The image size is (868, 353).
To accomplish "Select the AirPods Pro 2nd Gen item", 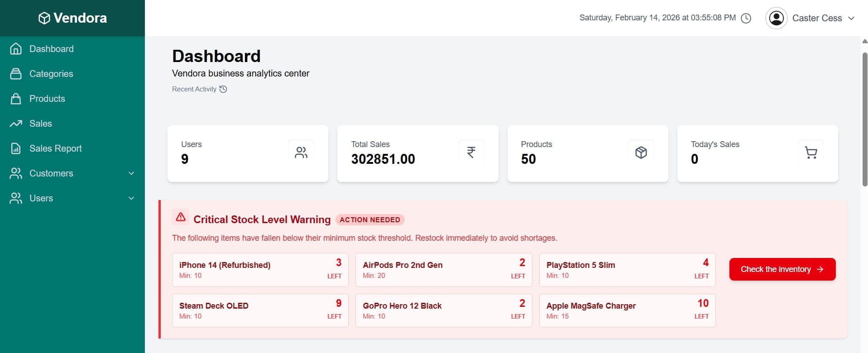I will point(444,270).
